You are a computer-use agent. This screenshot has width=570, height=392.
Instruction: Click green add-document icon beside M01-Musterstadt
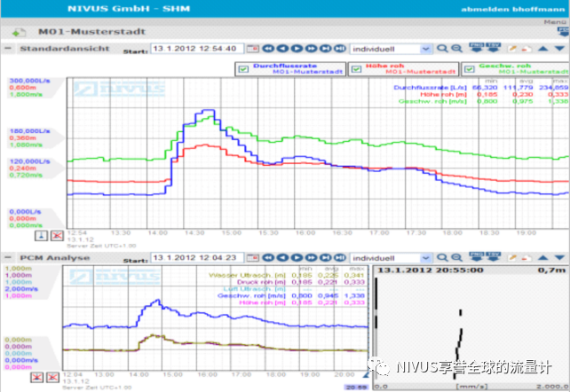point(18,33)
